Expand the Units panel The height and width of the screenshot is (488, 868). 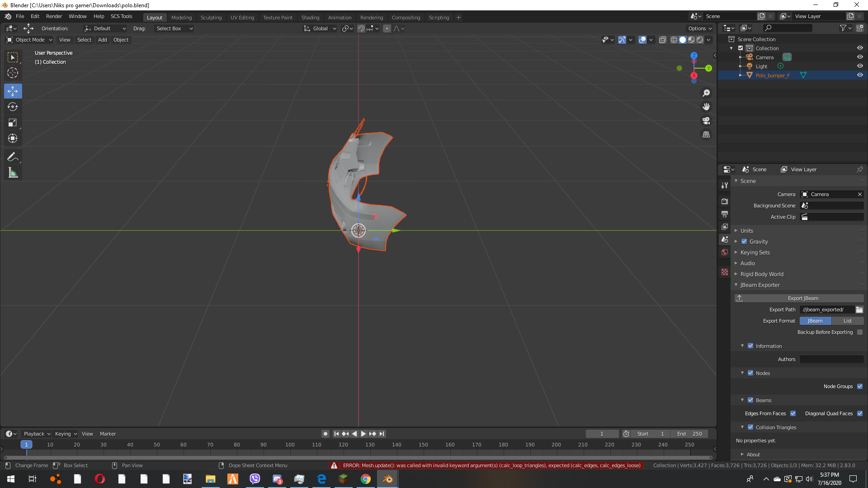point(747,230)
